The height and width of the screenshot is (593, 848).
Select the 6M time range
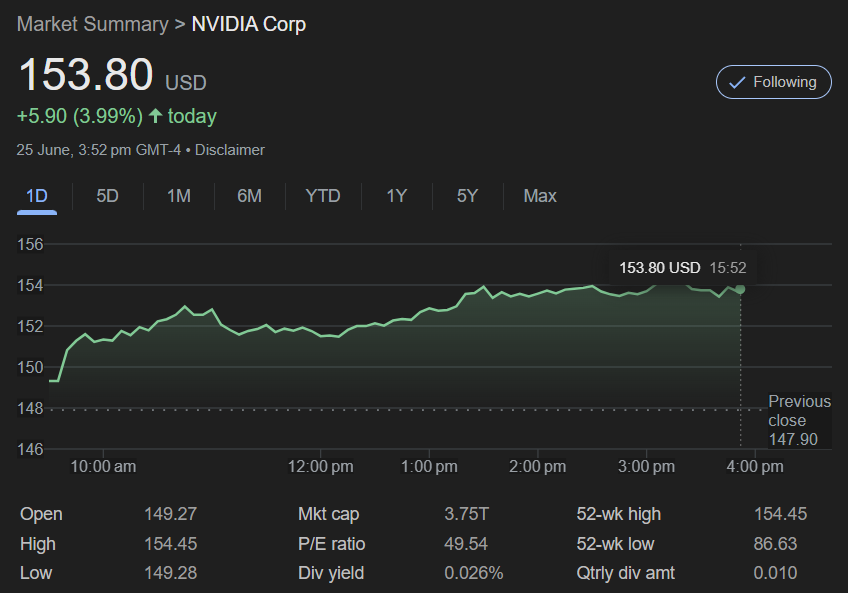tap(249, 196)
